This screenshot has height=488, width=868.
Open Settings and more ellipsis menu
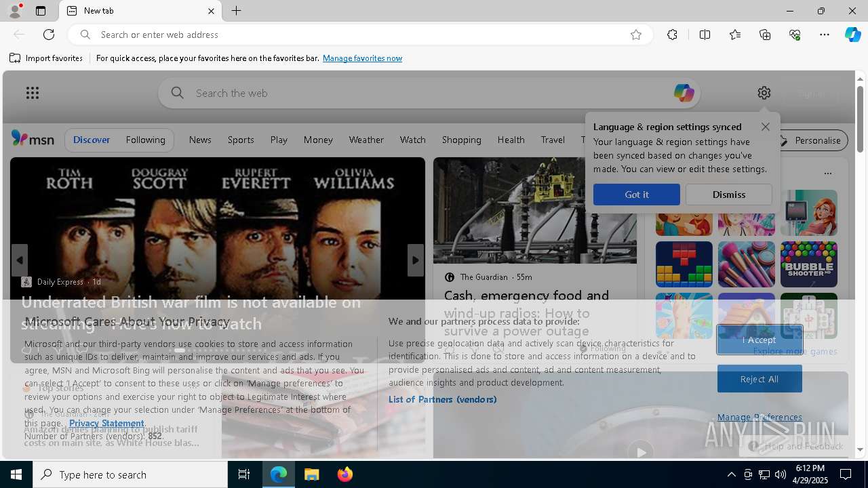click(825, 35)
